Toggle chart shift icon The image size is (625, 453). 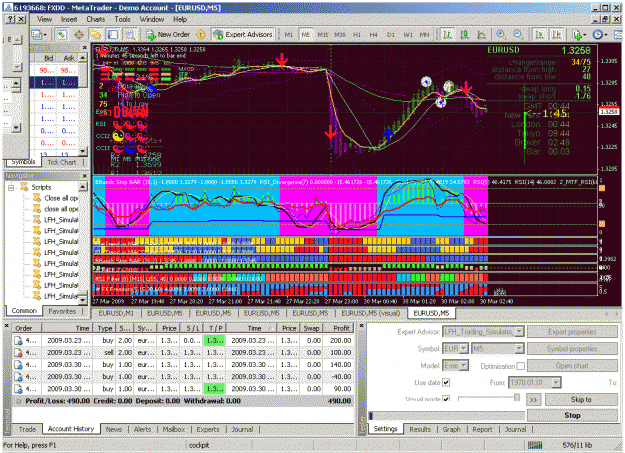(x=556, y=35)
